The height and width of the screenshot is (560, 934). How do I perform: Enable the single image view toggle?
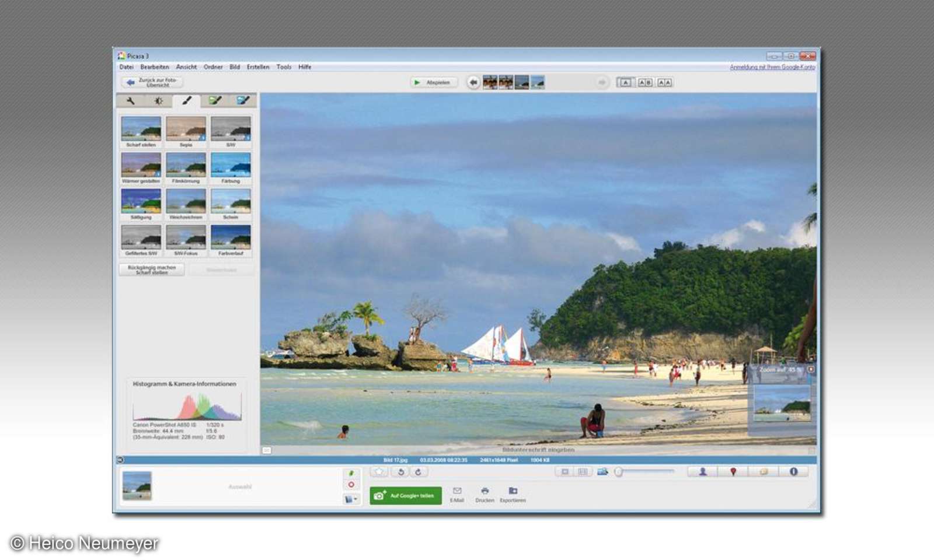coord(566,473)
